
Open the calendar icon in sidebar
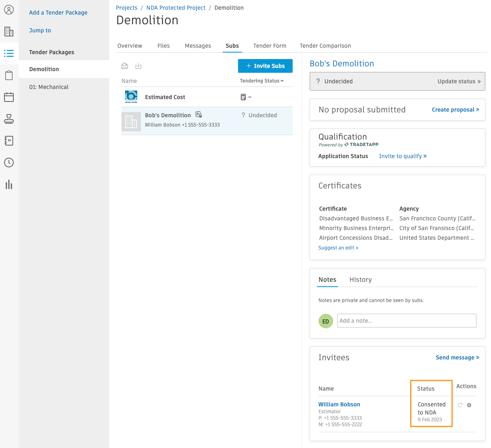pos(9,97)
